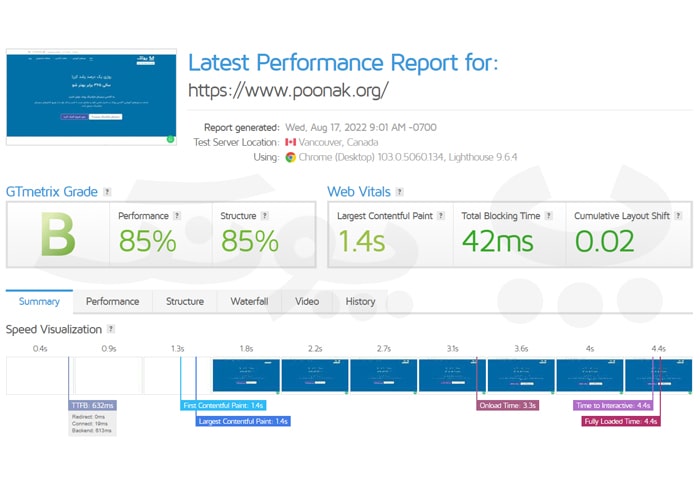Click the Vancouver, Canada location text
This screenshot has height=490, width=700.
(x=338, y=142)
